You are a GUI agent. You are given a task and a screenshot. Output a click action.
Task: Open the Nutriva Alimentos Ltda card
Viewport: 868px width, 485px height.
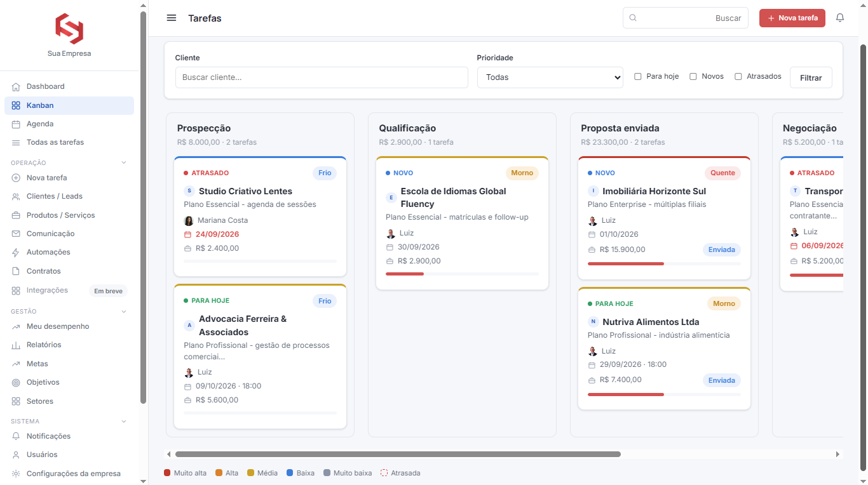pyautogui.click(x=664, y=349)
